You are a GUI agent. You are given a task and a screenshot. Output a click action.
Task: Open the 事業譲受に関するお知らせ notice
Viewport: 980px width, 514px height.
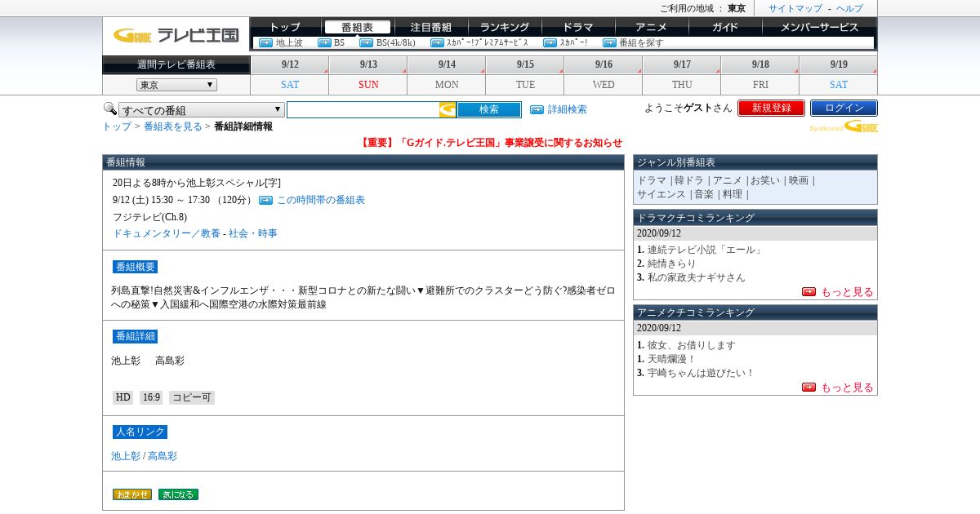pos(491,143)
